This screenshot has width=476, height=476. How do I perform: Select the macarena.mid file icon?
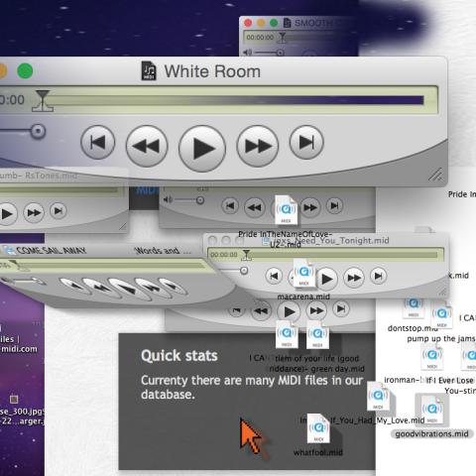(x=304, y=274)
